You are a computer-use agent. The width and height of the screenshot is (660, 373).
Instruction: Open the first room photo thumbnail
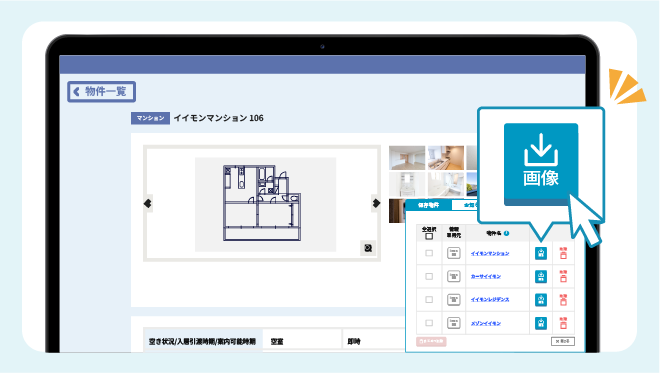[x=407, y=157]
